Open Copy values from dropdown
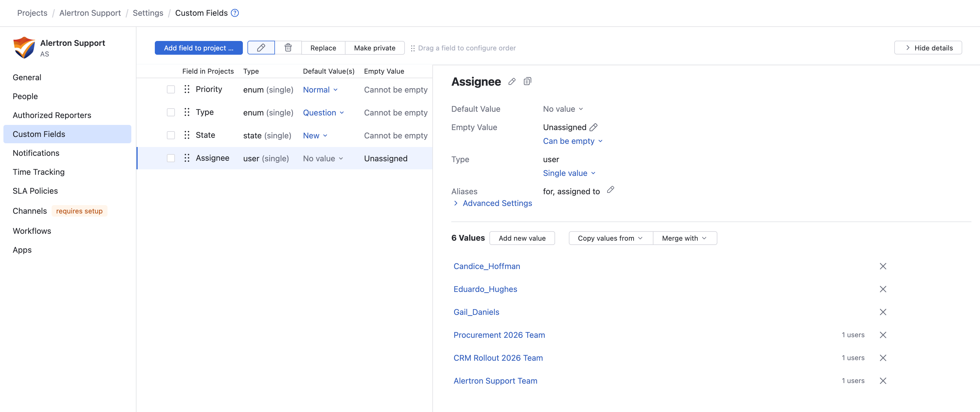This screenshot has height=412, width=980. click(x=611, y=238)
